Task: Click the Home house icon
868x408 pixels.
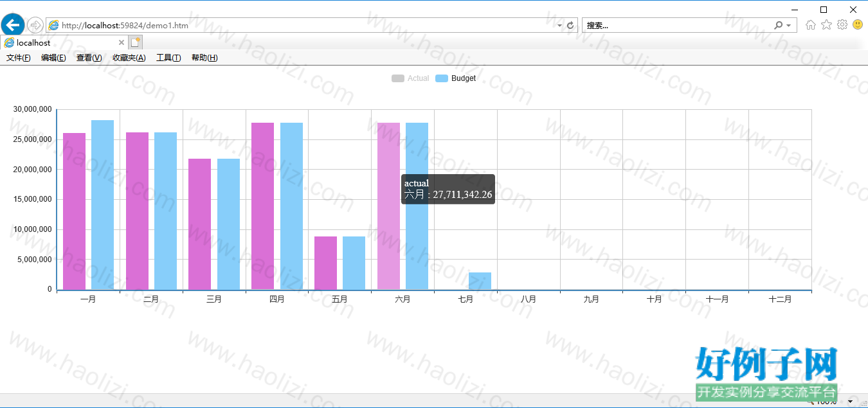Action: tap(811, 25)
